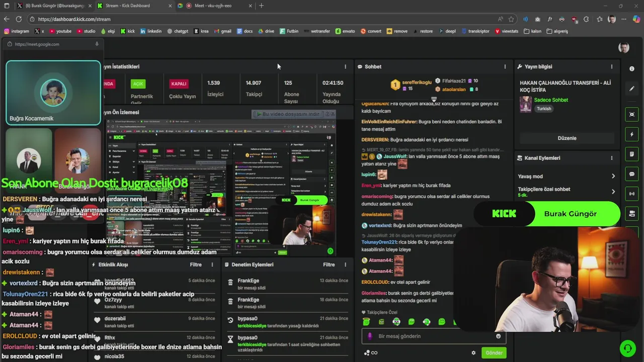Click username EROLCLOUD in Sohbet panel
This screenshot has height=362, width=644.
tap(375, 282)
